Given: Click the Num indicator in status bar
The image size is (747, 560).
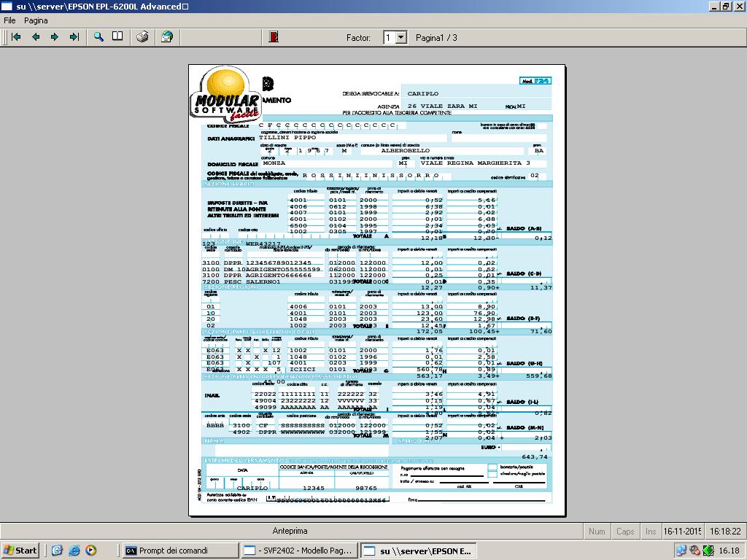Looking at the screenshot, I should (x=597, y=531).
